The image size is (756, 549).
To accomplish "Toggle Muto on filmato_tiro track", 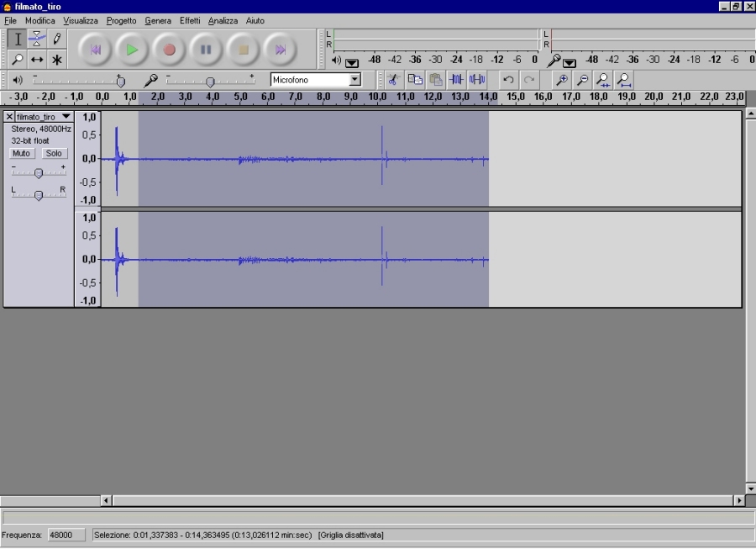I will (x=21, y=153).
